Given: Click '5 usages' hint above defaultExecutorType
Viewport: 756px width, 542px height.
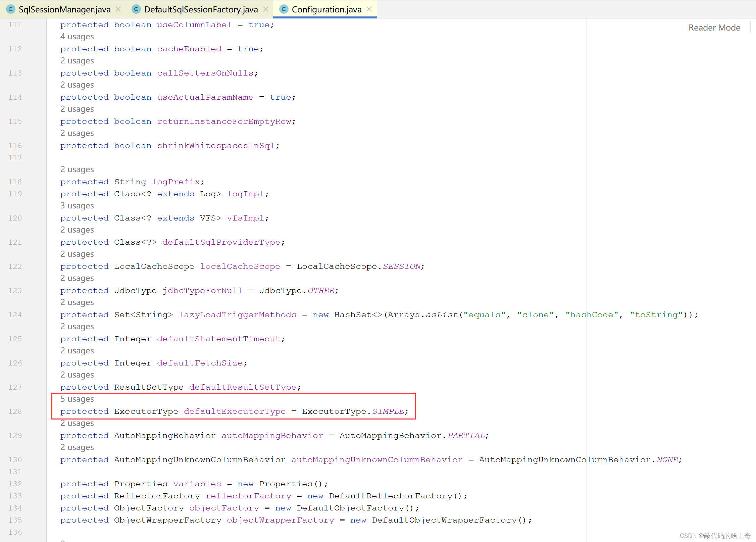Looking at the screenshot, I should (77, 399).
